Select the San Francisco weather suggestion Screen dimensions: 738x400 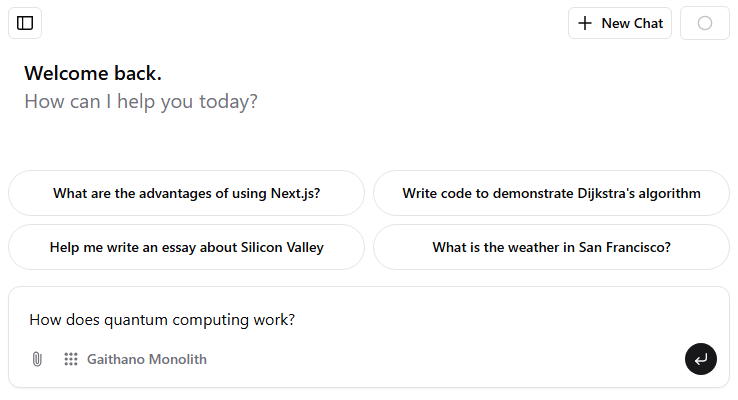pos(551,247)
